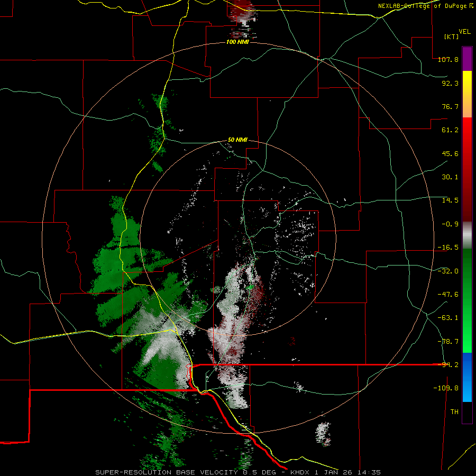The height and width of the screenshot is (476, 476).
Task: Click the 50 NMI range ring label
Action: (237, 140)
